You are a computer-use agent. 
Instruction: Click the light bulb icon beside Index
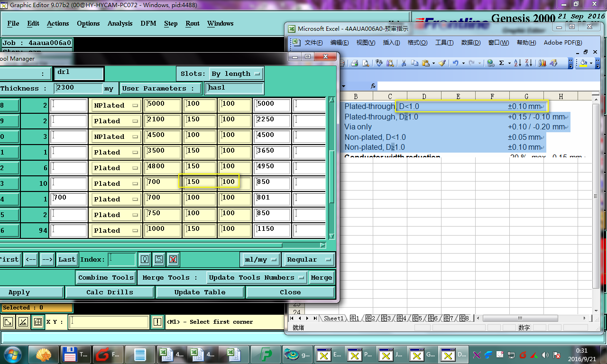[145, 259]
